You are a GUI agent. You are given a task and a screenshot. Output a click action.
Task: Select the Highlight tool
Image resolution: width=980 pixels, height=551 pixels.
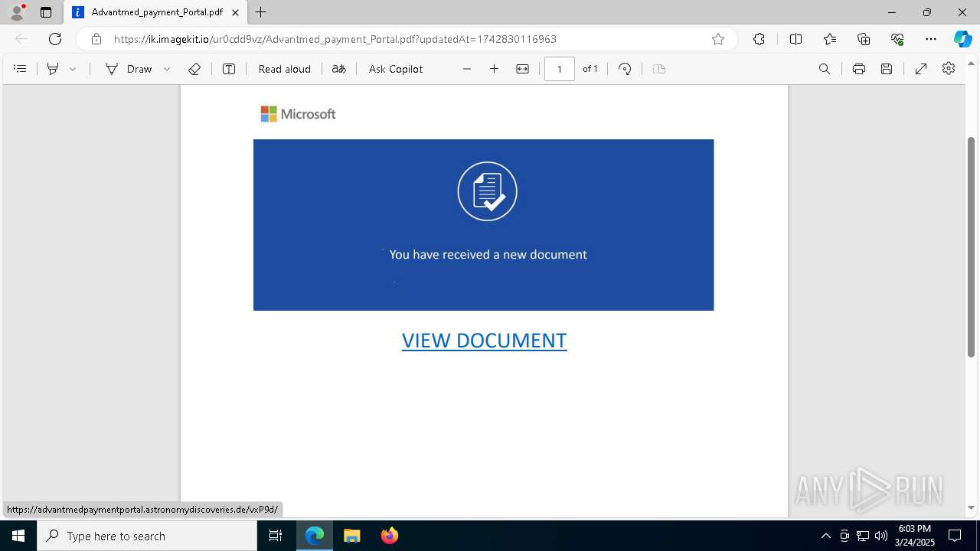(53, 69)
